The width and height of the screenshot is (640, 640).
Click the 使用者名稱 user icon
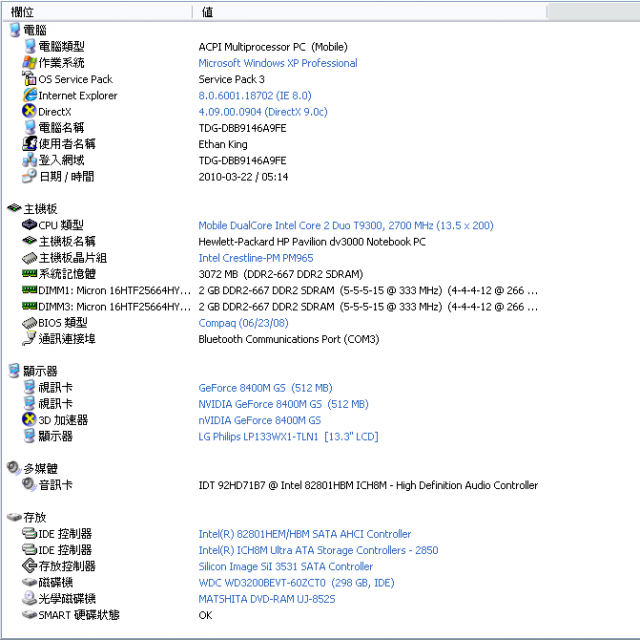(30, 144)
